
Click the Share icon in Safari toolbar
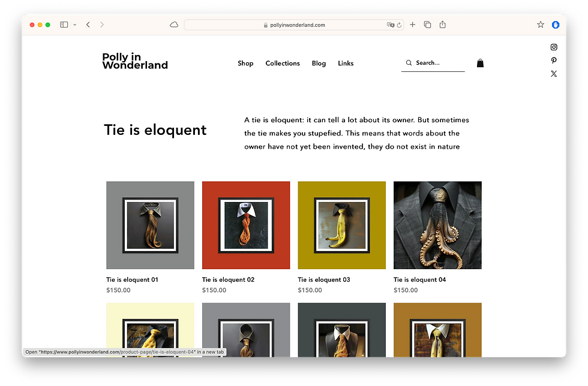(443, 25)
